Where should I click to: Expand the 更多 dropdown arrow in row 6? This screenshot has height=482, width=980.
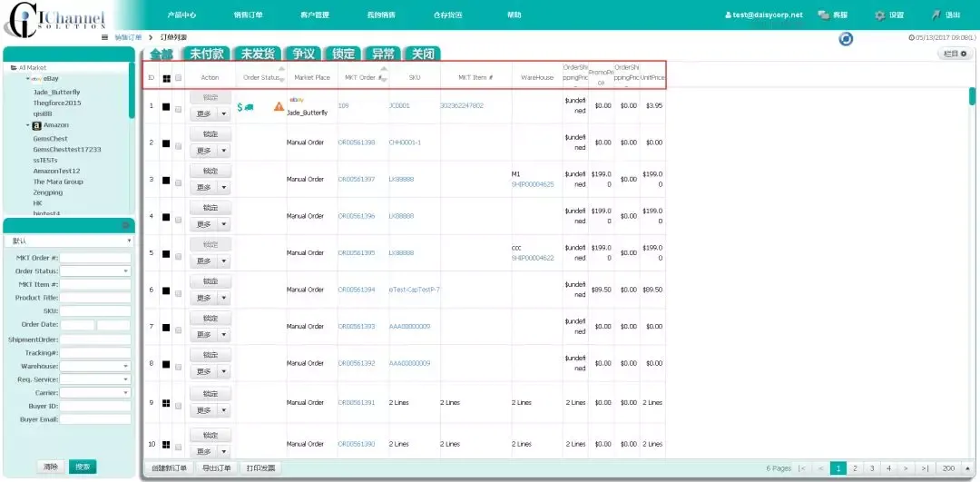click(224, 299)
